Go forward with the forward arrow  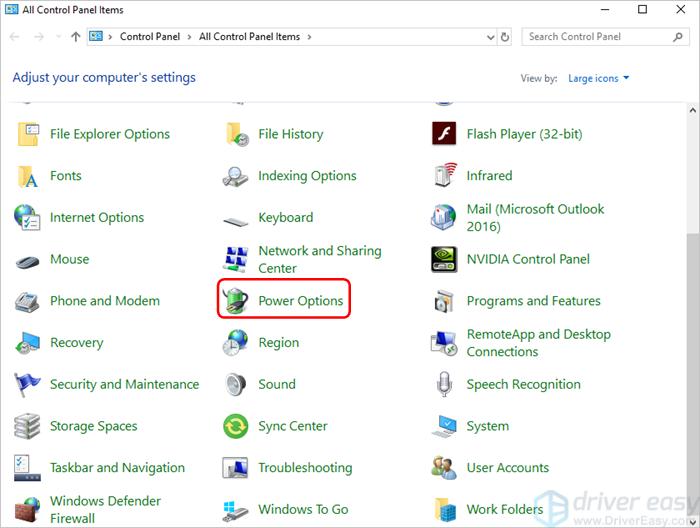tap(39, 37)
